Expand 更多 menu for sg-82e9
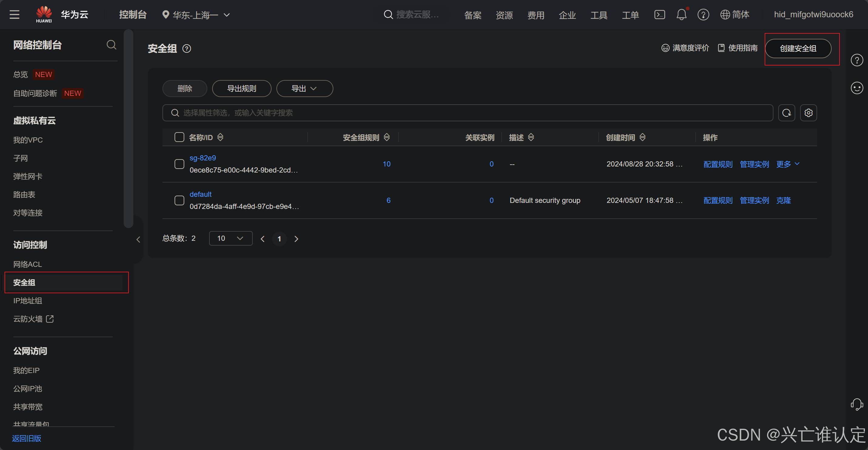This screenshot has width=868, height=450. pos(788,164)
